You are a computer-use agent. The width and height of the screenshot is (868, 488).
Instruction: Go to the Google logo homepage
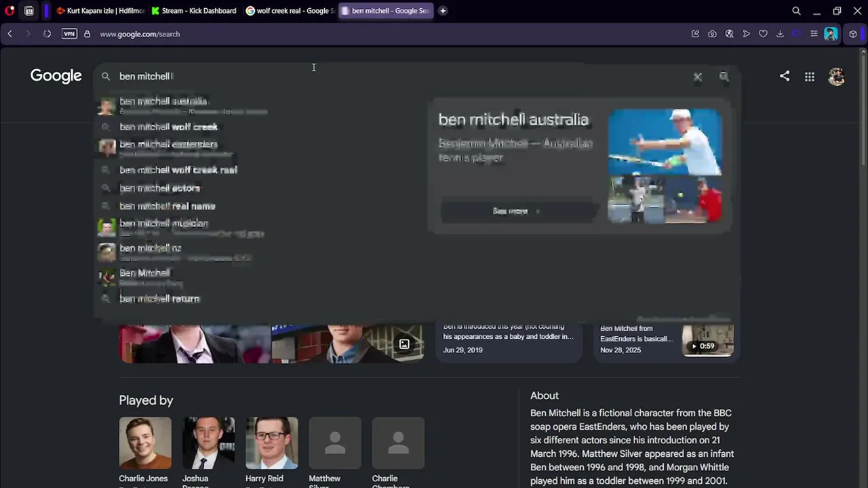click(56, 76)
